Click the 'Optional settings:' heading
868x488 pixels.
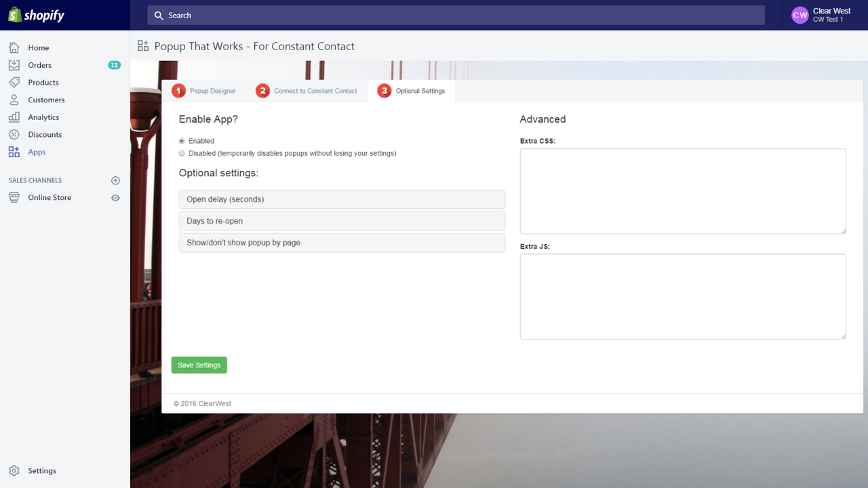coord(218,173)
